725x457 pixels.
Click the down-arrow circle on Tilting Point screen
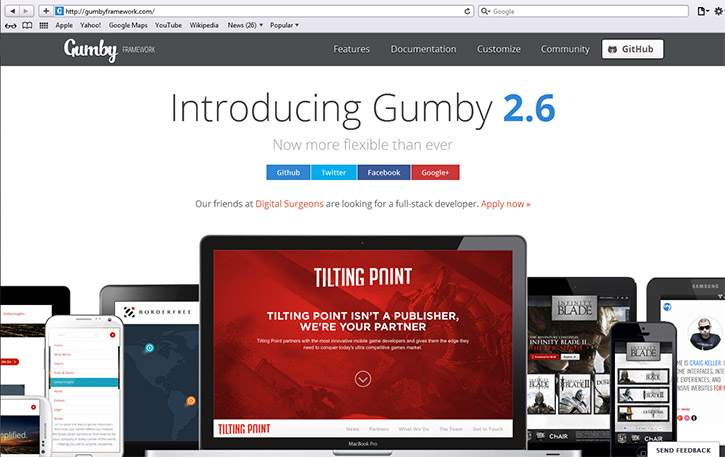[x=363, y=379]
